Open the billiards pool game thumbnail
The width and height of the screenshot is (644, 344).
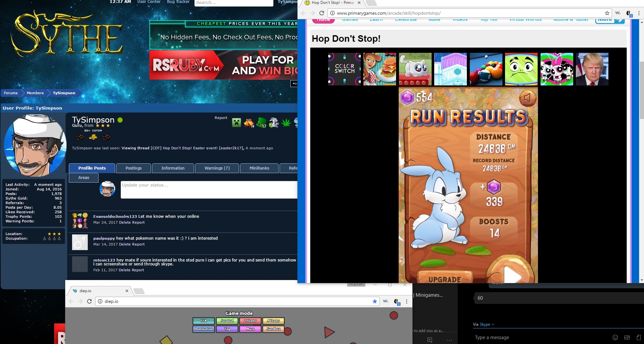[486, 69]
